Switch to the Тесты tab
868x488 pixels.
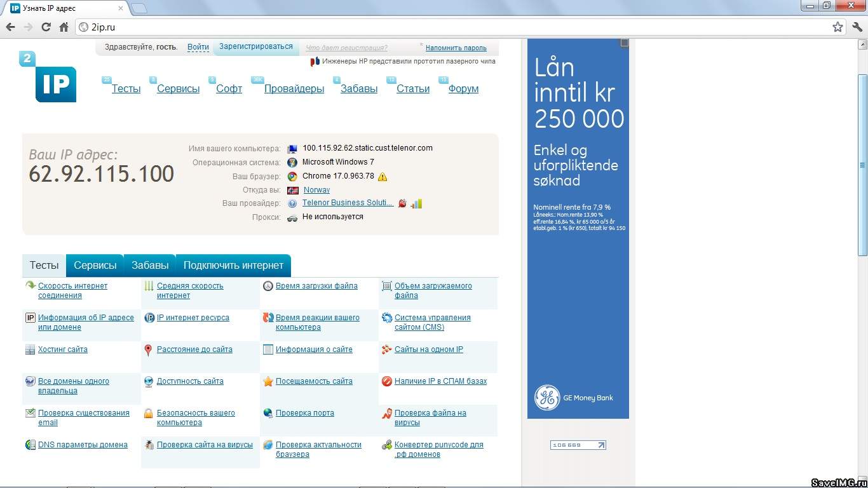[x=44, y=266]
